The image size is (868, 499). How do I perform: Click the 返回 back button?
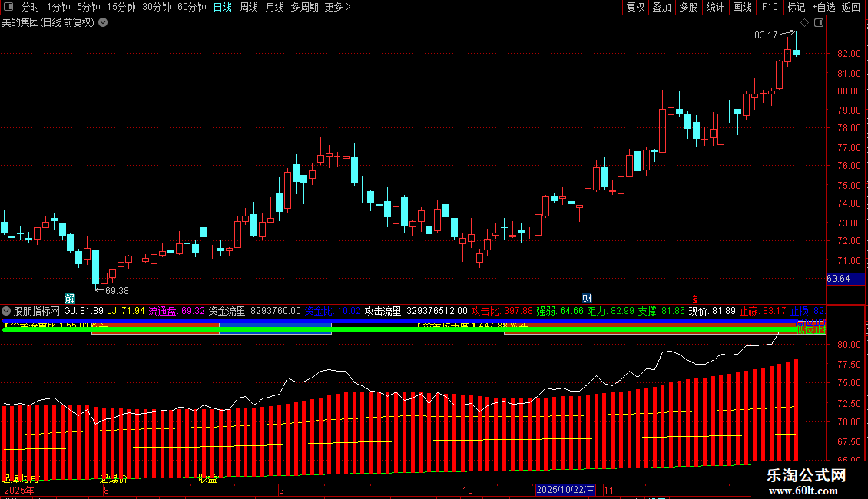point(851,7)
